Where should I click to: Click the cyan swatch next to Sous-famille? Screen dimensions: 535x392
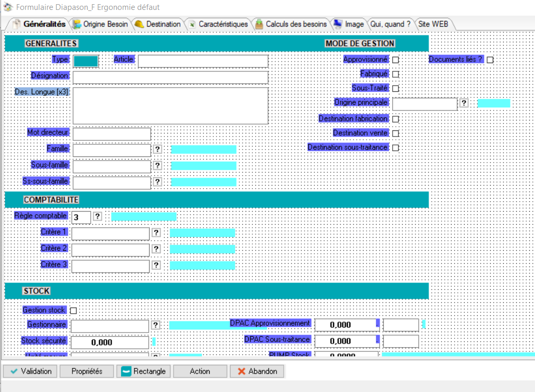[204, 166]
